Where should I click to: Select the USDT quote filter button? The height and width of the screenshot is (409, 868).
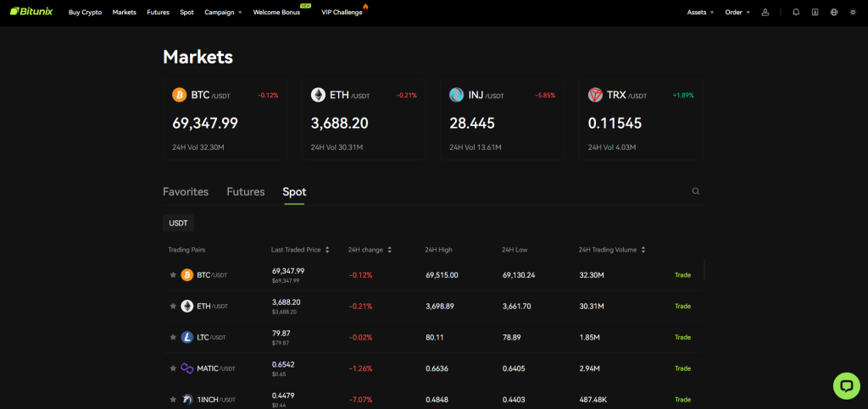coord(178,224)
